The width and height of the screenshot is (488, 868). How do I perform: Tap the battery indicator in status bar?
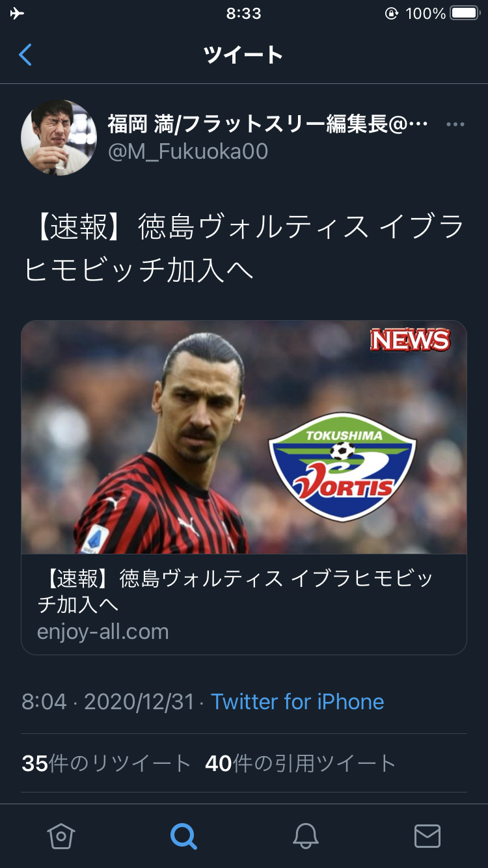pos(465,14)
